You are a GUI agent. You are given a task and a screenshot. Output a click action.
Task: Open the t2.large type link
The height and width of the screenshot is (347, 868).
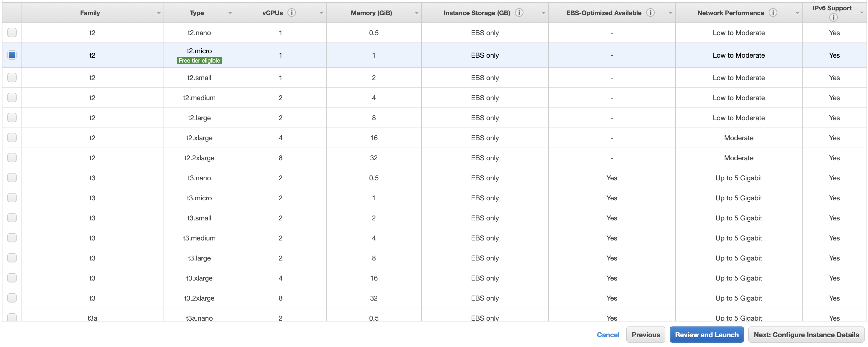pos(199,118)
